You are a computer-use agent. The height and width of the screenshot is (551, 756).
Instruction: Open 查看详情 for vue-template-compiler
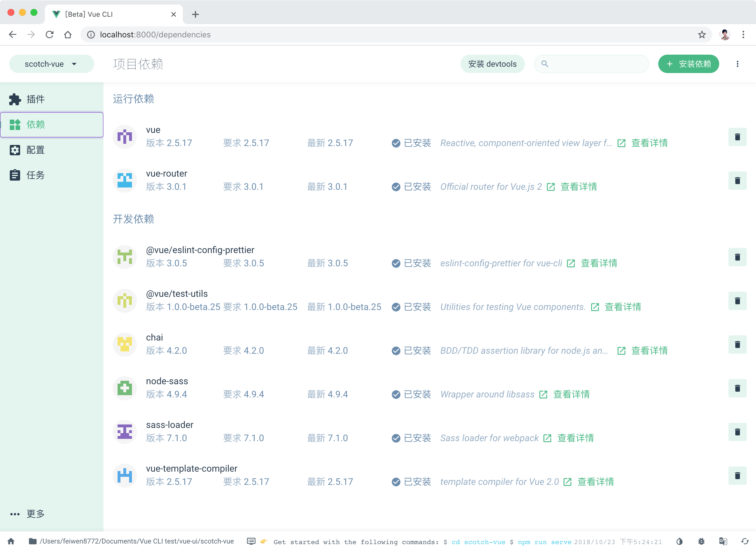pos(596,482)
